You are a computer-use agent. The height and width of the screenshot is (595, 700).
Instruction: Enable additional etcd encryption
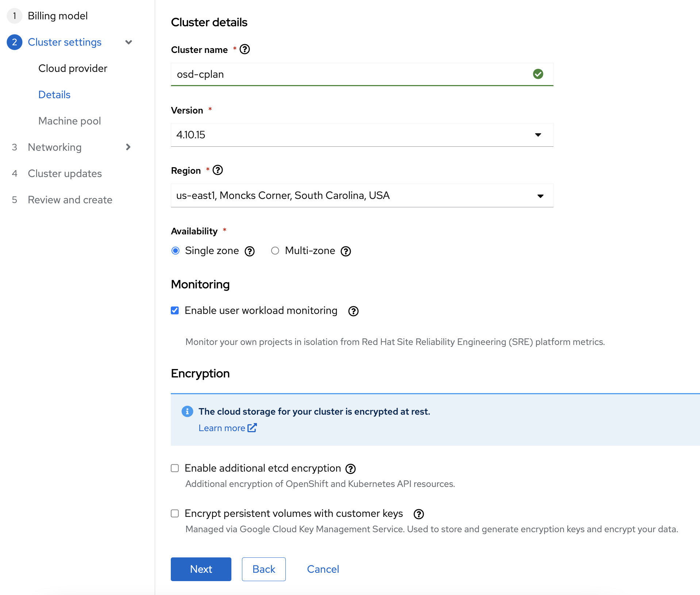click(x=175, y=468)
